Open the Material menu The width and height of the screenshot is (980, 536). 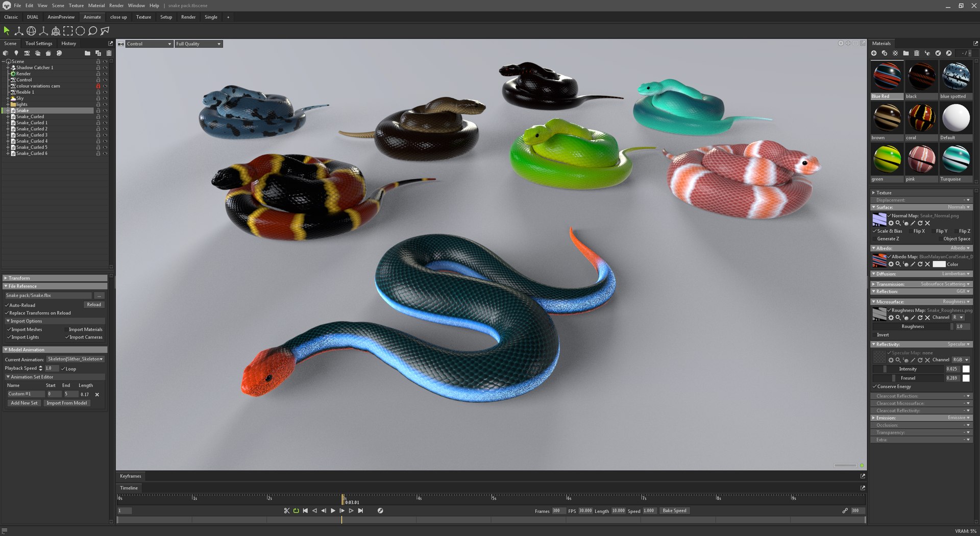[96, 6]
